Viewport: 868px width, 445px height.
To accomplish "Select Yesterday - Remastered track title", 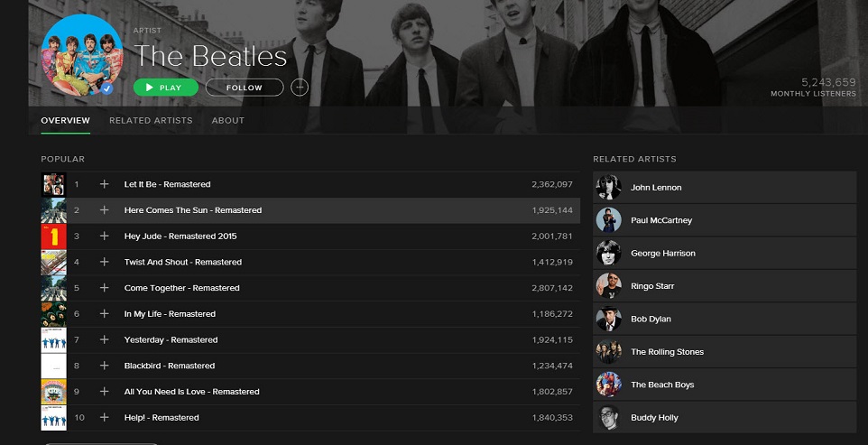I will [x=171, y=339].
